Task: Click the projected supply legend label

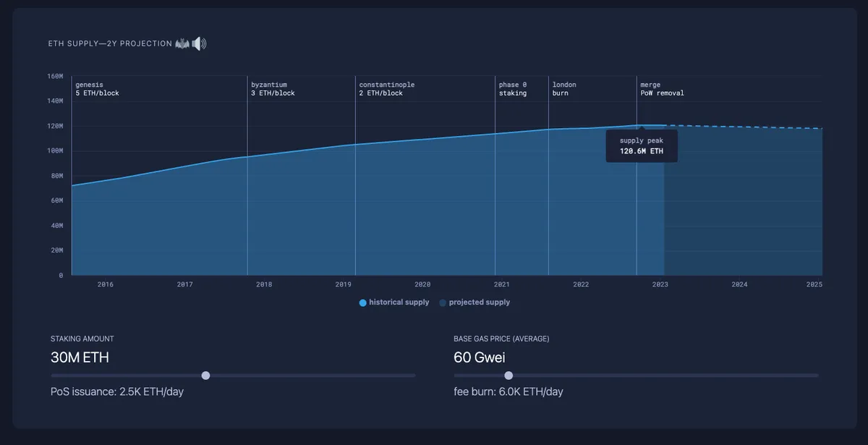Action: pos(480,302)
